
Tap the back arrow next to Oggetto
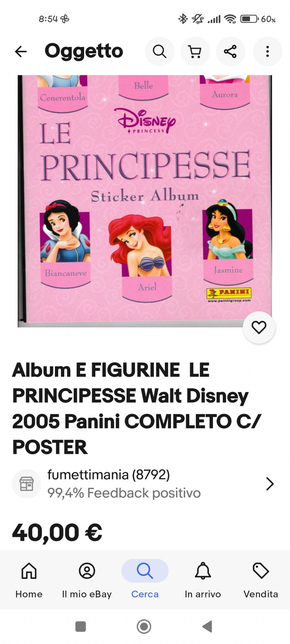point(21,52)
